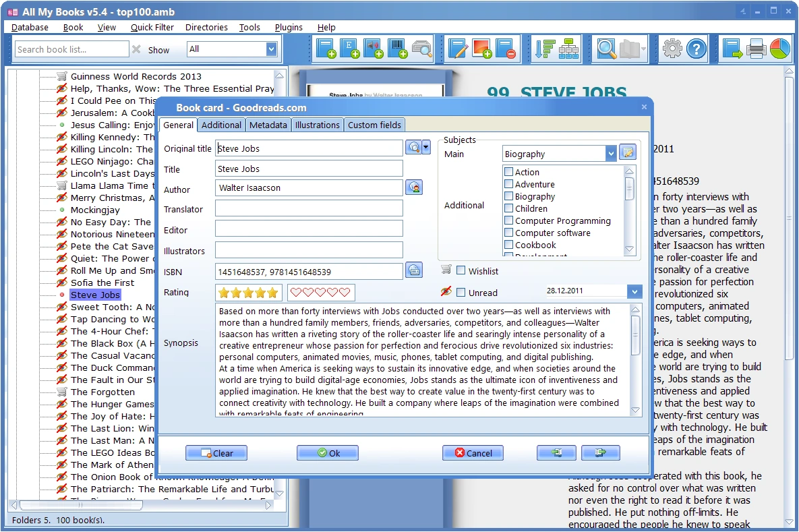
Task: Check the Children subject box
Action: click(x=508, y=208)
